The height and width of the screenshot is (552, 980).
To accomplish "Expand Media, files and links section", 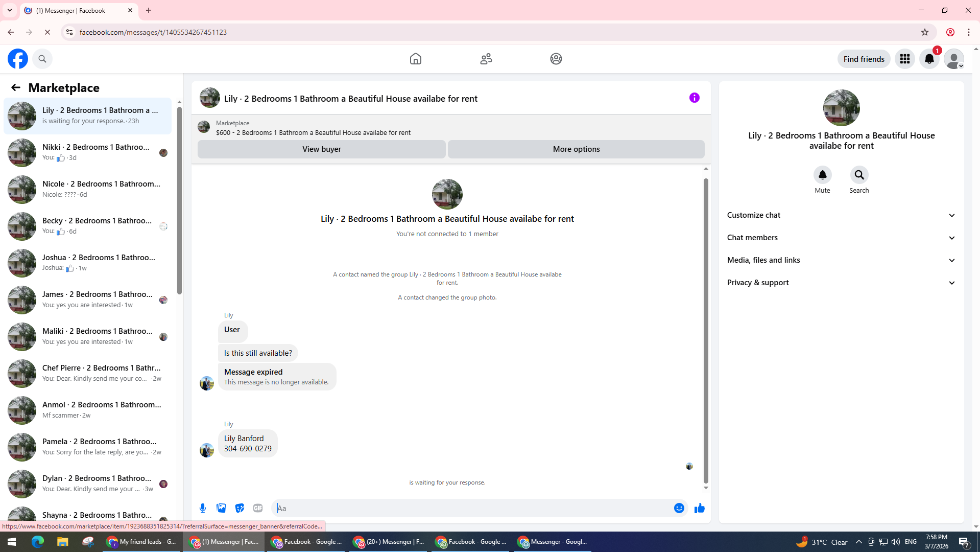I will (842, 260).
